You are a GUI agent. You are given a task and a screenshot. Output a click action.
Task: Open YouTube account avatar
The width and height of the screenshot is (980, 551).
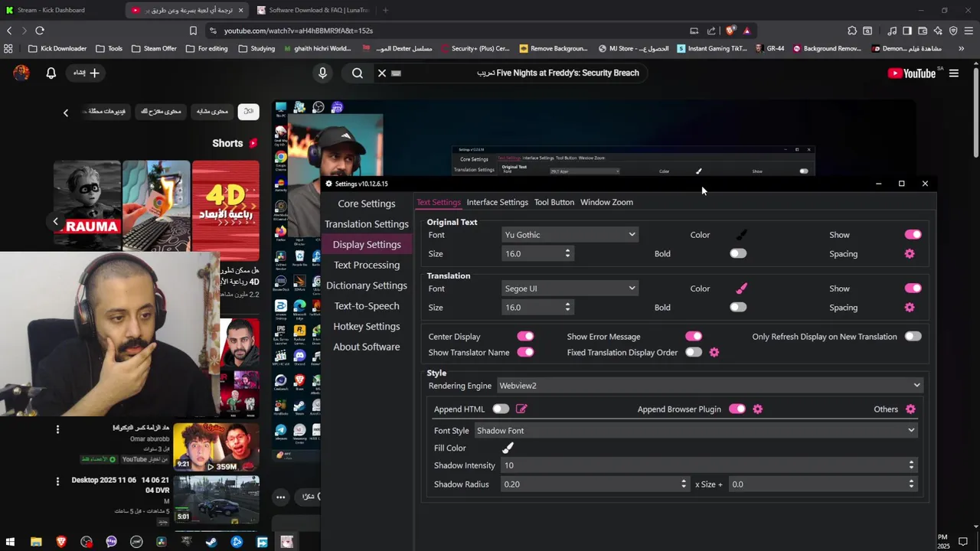click(21, 73)
